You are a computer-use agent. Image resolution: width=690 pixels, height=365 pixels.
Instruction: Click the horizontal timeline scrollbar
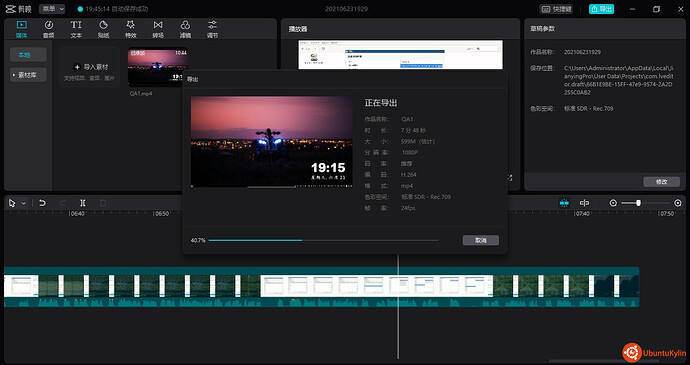[604, 361]
